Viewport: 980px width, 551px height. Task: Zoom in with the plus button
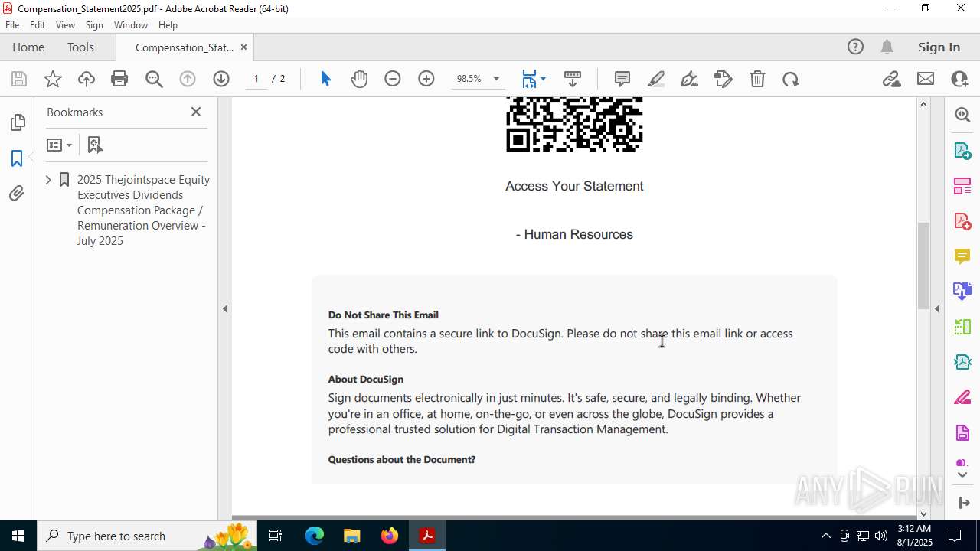[426, 79]
